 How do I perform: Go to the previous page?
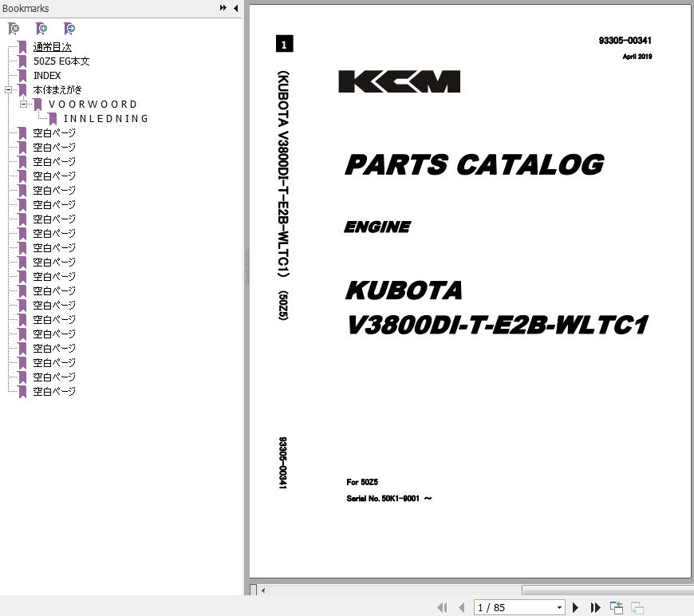tap(462, 607)
